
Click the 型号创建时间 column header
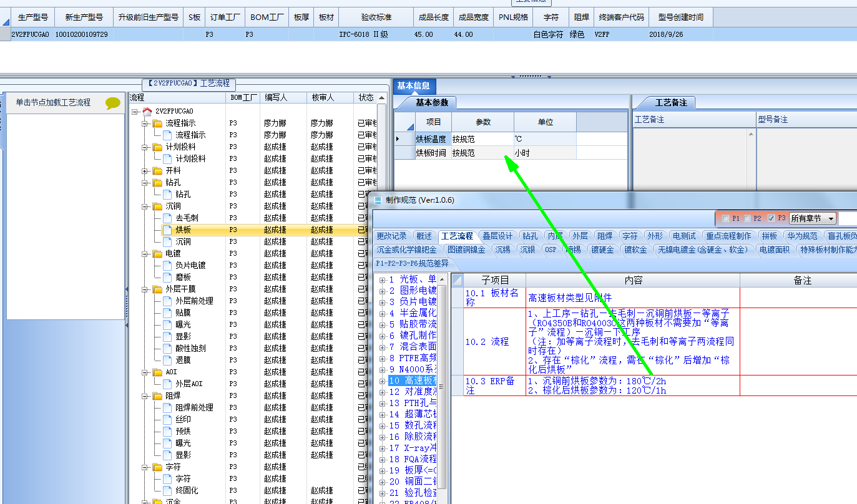(x=681, y=17)
